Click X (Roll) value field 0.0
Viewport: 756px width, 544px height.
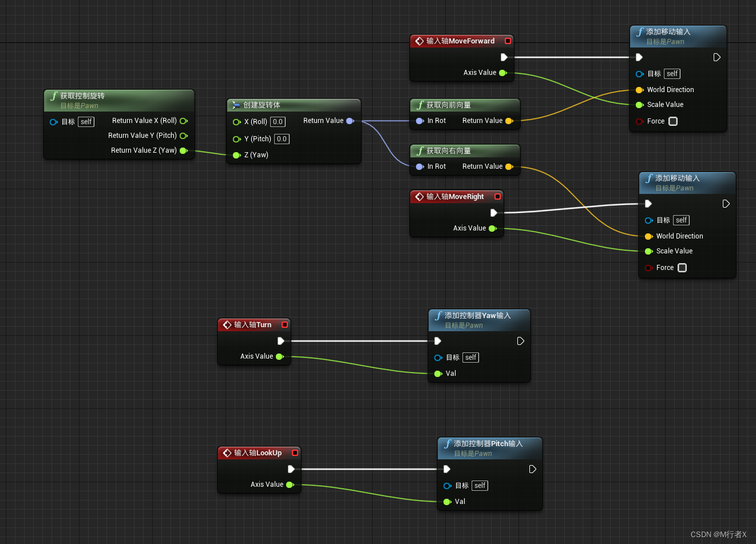(x=278, y=122)
